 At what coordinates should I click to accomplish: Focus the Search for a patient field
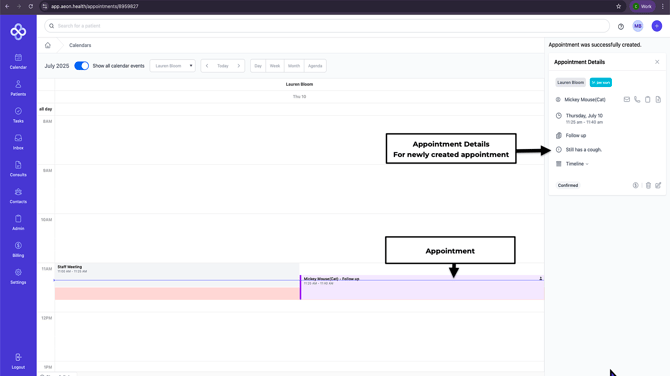(327, 26)
